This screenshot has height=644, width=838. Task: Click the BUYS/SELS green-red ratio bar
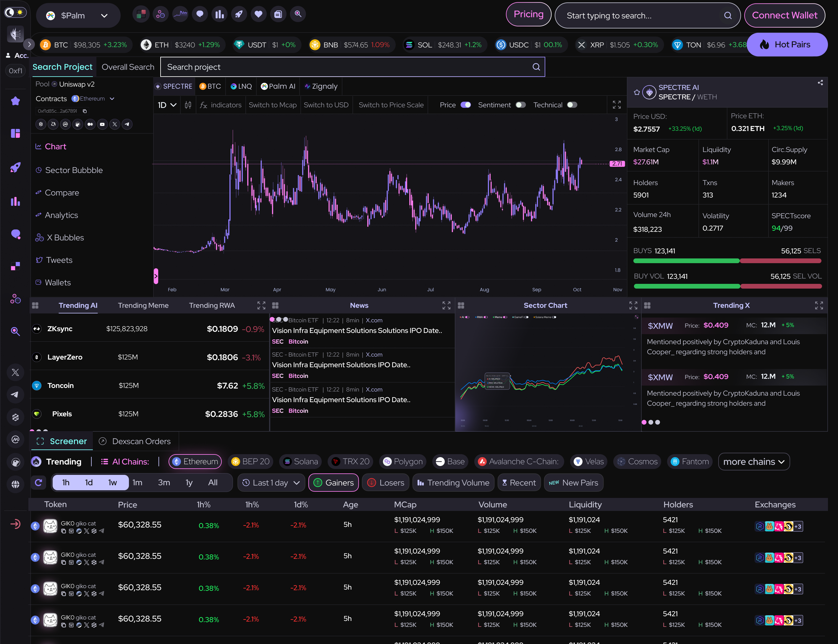(727, 261)
